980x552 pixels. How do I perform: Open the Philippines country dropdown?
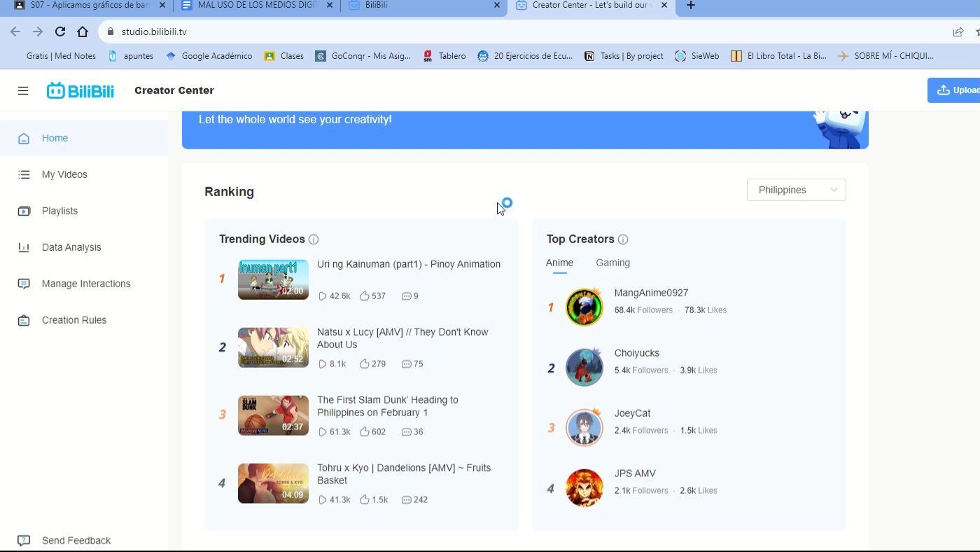tap(796, 190)
